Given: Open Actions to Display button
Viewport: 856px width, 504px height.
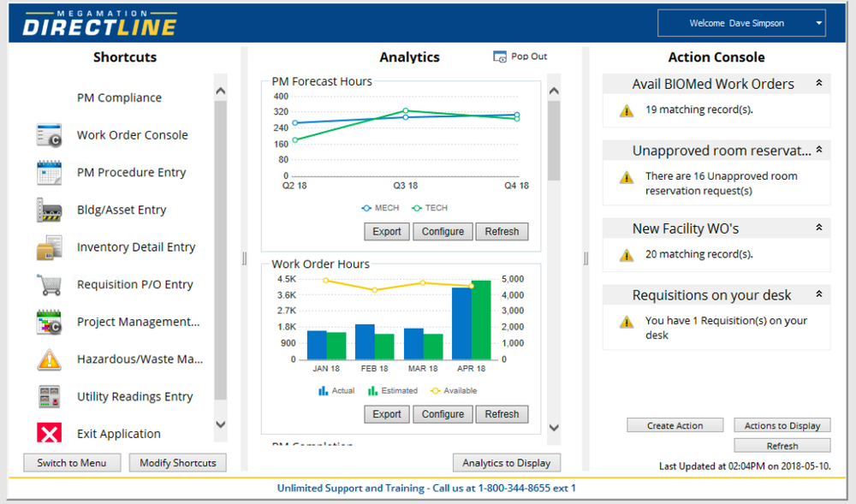Looking at the screenshot, I should (782, 425).
